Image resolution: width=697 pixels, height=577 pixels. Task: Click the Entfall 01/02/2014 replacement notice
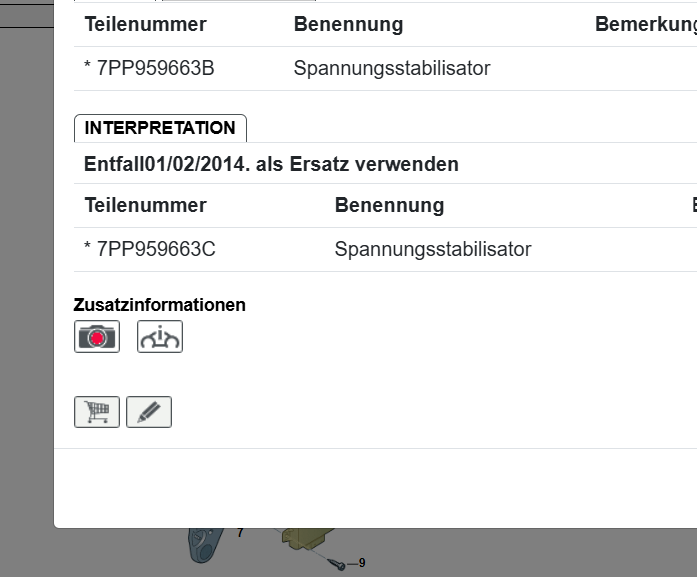coord(271,164)
